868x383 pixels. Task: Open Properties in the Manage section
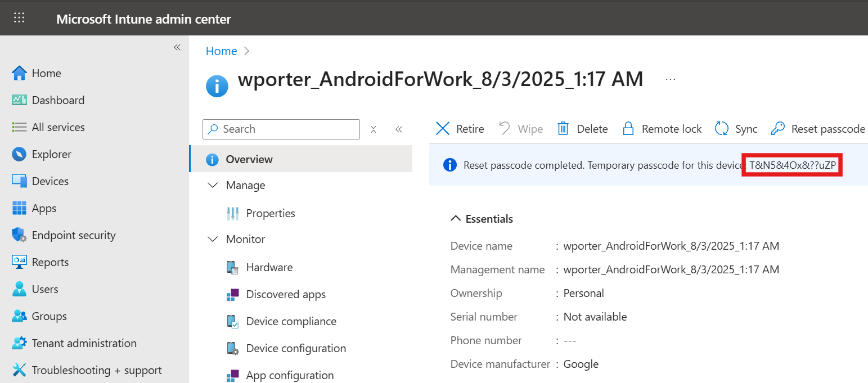[x=271, y=213]
